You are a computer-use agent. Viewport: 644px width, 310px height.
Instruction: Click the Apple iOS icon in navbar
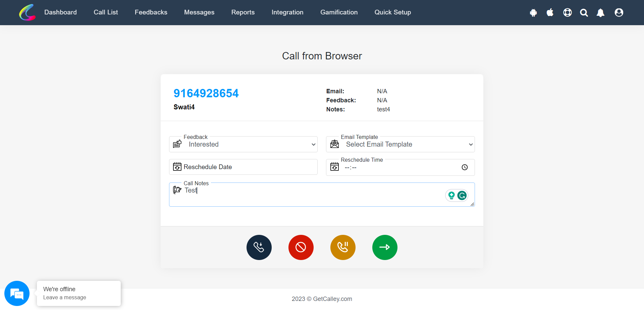550,12
